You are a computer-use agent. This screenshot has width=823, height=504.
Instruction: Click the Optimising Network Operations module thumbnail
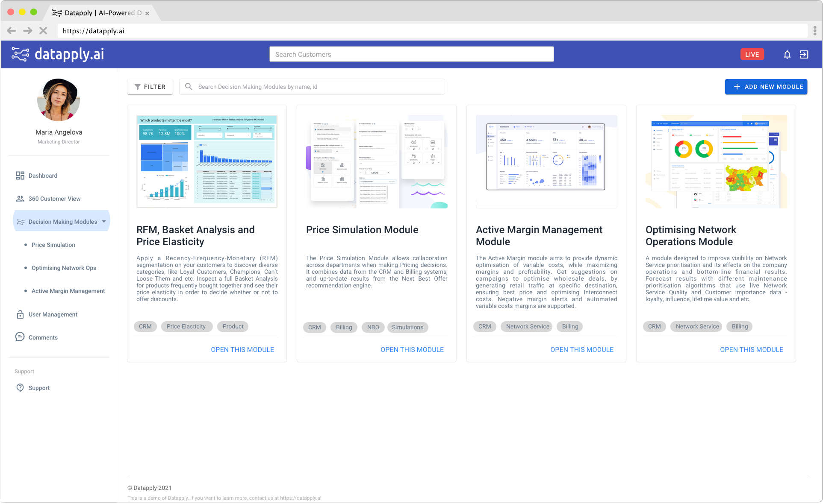point(716,161)
